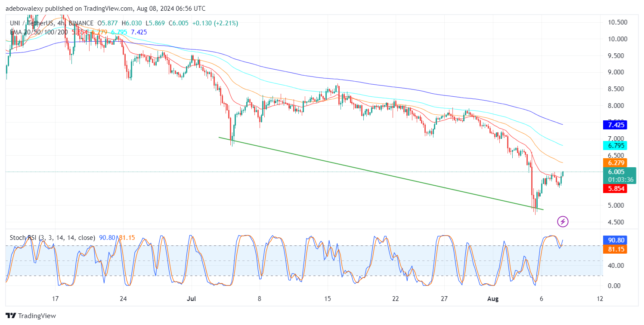The width and height of the screenshot is (644, 325).
Task: Click the blue 7.425 tag on price axis
Action: click(615, 125)
